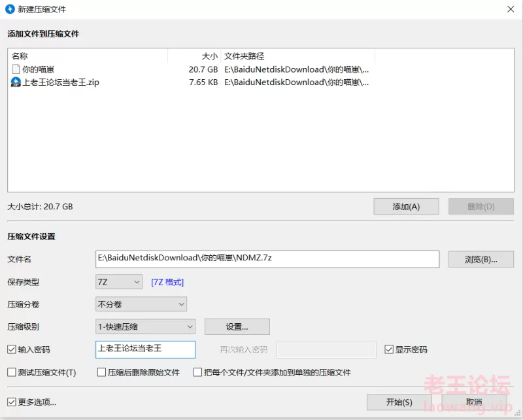Select the 上老王论坛当老王.zip file name
The width and height of the screenshot is (523, 420).
click(61, 82)
